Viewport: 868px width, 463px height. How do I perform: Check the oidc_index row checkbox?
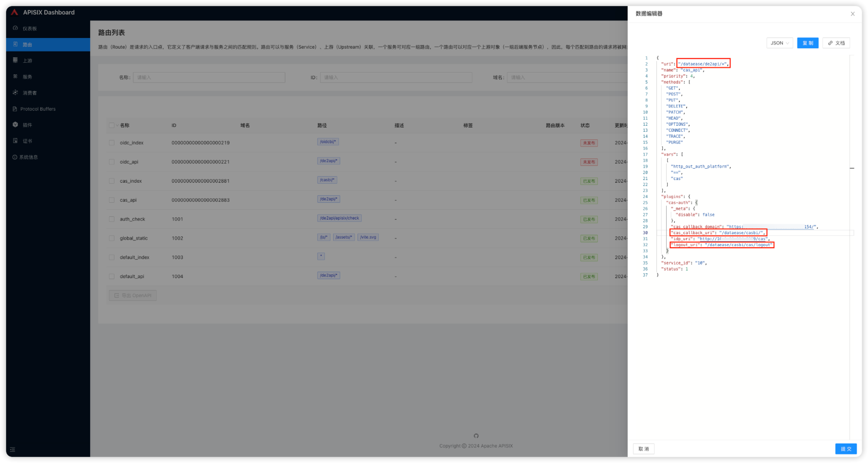click(x=112, y=143)
